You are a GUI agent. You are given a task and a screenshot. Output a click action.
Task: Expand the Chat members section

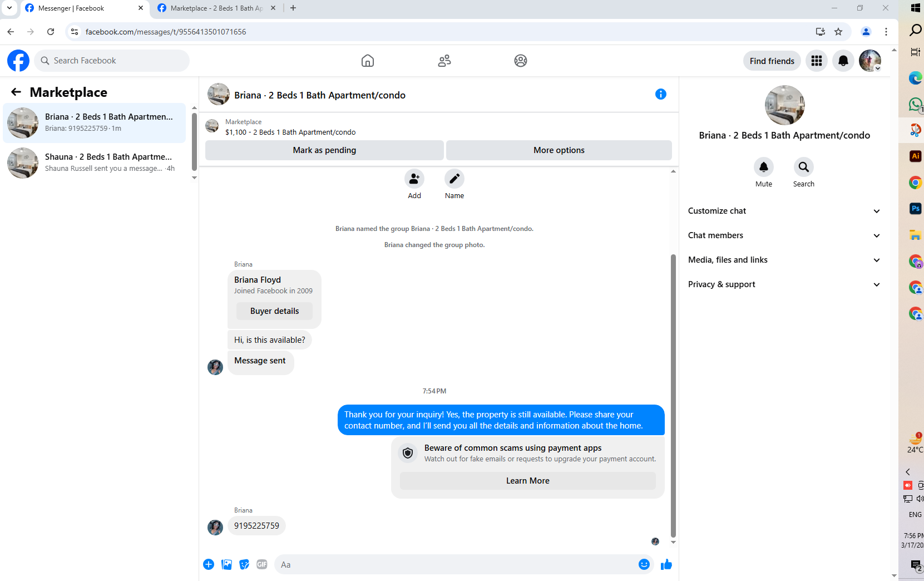coord(784,235)
